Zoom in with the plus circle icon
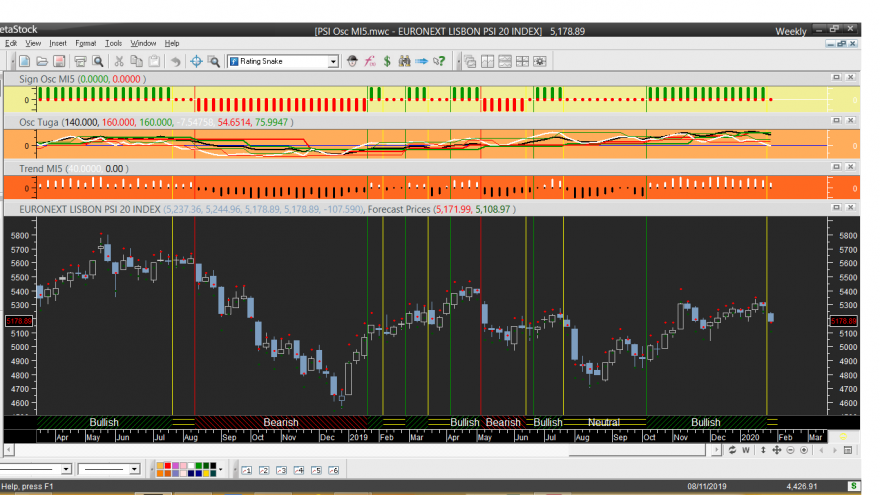This screenshot has width=880, height=495. [804, 450]
